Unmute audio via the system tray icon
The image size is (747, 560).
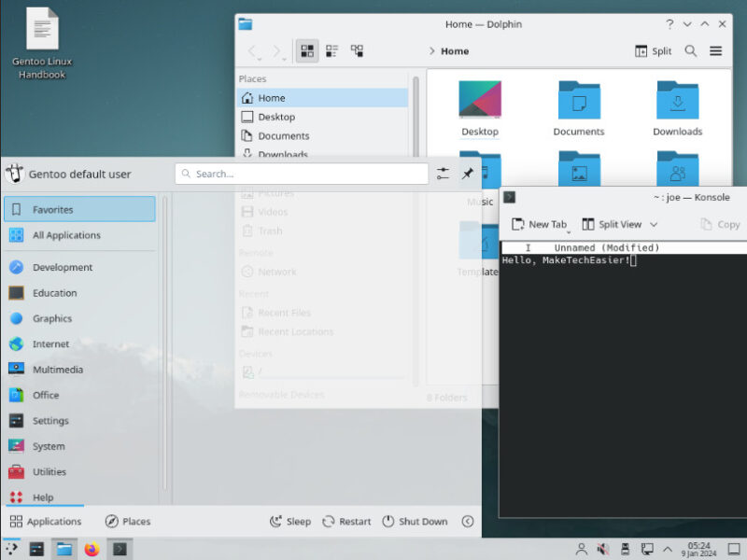pyautogui.click(x=602, y=550)
